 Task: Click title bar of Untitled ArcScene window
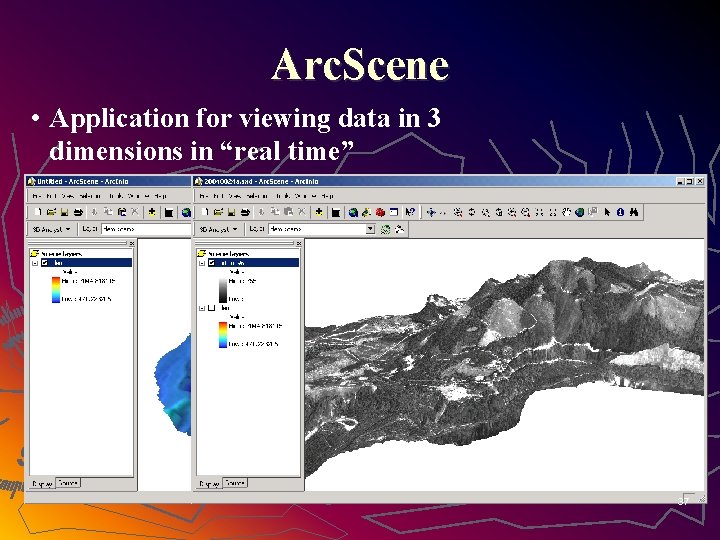point(108,181)
